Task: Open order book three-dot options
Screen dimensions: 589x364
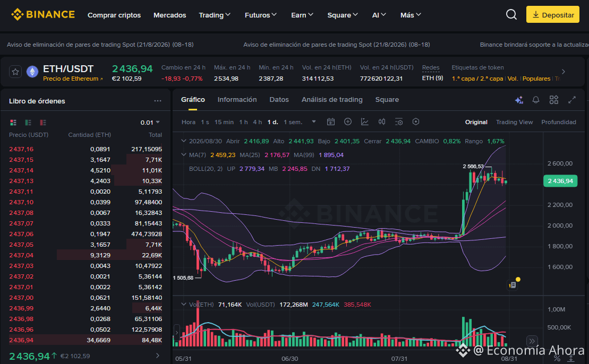Action: tap(157, 101)
